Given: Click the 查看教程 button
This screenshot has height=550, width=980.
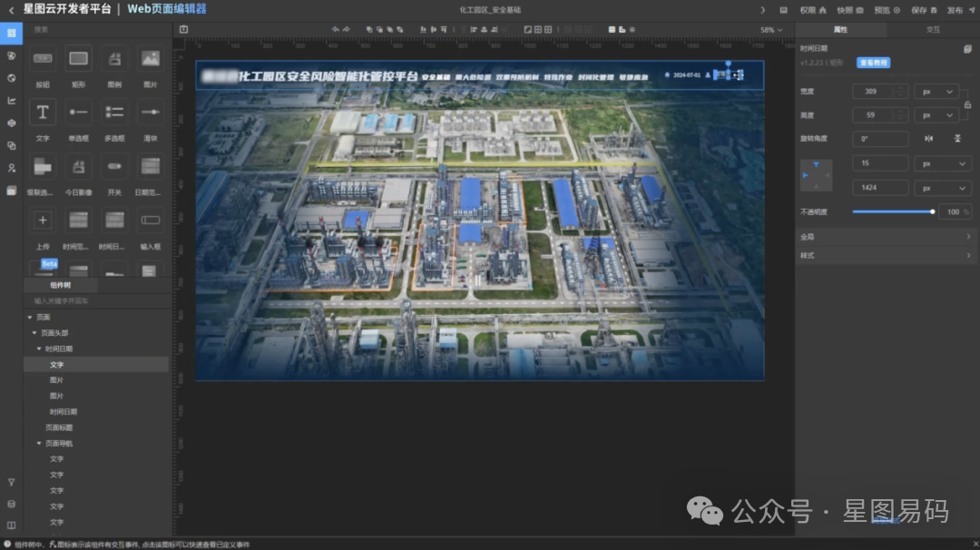Looking at the screenshot, I should pos(873,63).
